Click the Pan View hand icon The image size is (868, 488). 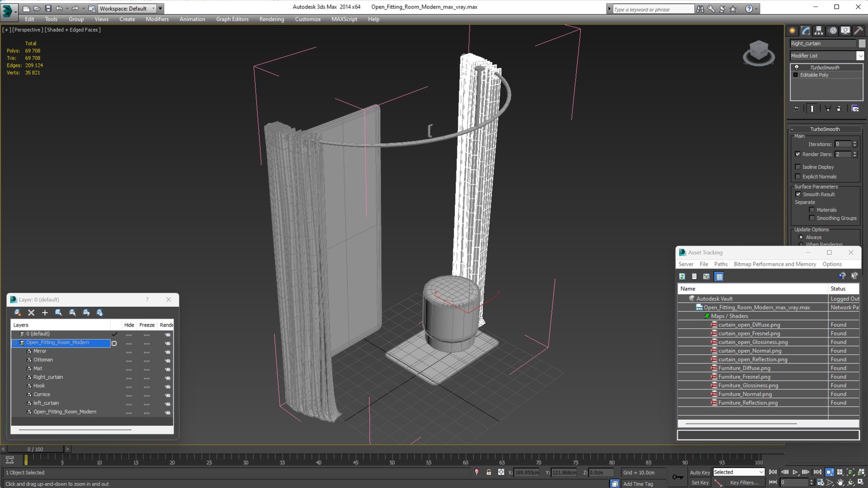[x=840, y=483]
